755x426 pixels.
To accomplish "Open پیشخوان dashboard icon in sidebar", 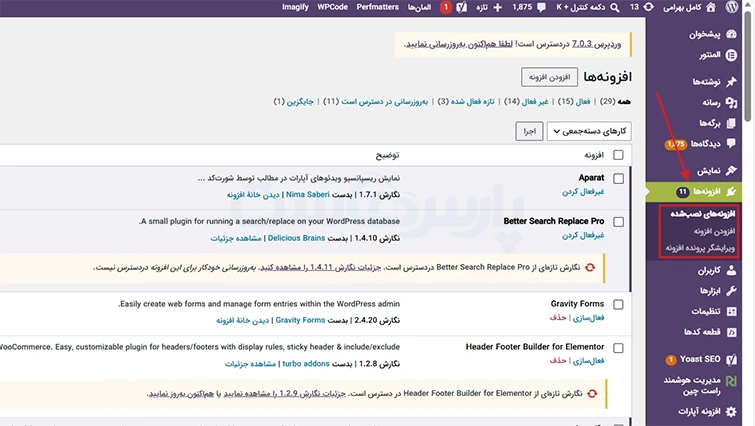I will click(x=731, y=34).
